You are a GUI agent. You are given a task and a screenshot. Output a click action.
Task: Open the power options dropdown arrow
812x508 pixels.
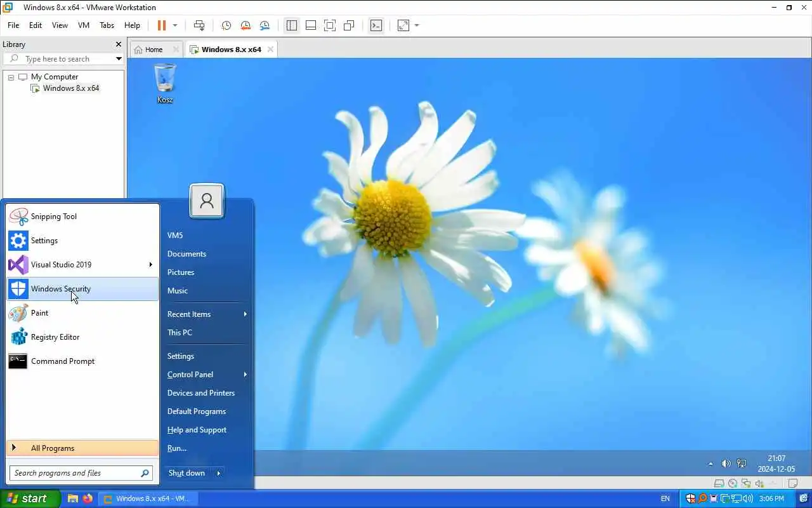click(175, 25)
